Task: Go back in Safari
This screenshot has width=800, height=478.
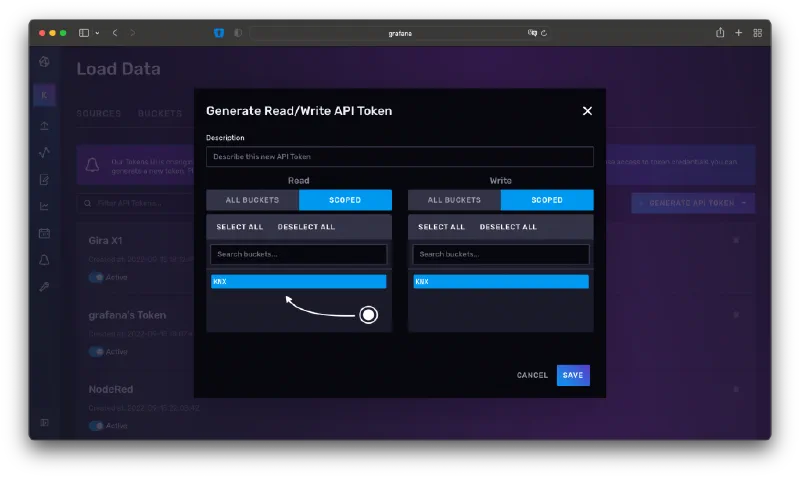Action: click(115, 33)
